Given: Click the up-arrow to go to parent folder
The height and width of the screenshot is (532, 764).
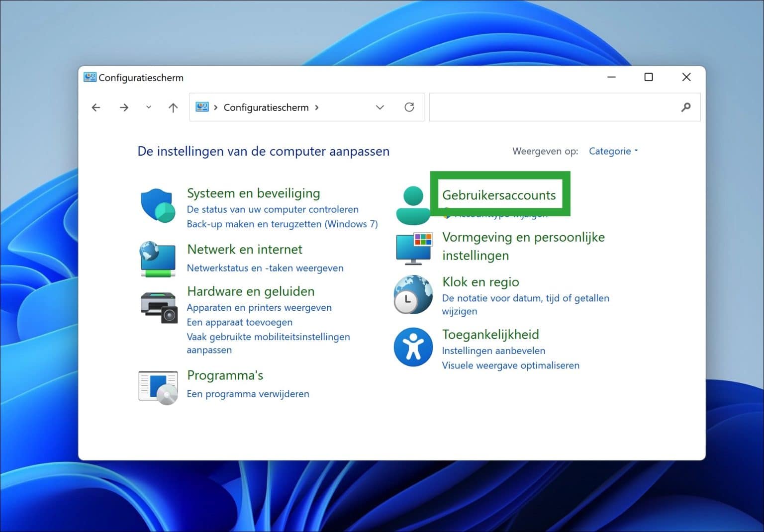Looking at the screenshot, I should [x=173, y=107].
